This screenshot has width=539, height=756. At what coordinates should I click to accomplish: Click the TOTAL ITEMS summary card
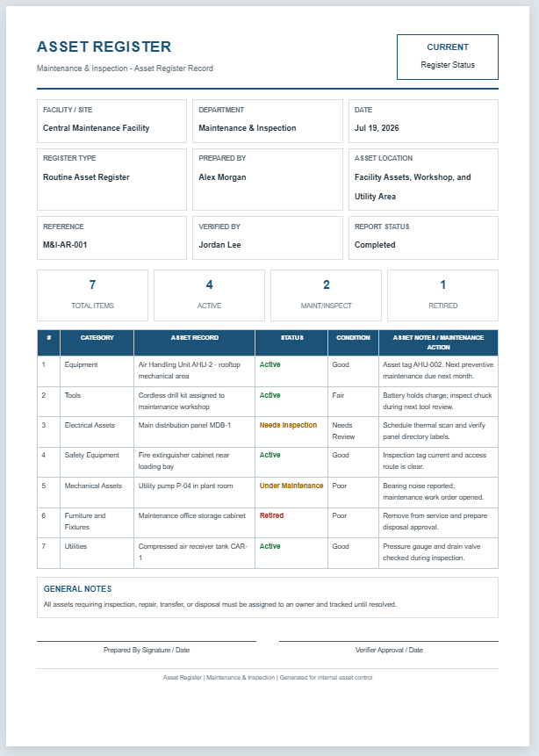click(92, 295)
